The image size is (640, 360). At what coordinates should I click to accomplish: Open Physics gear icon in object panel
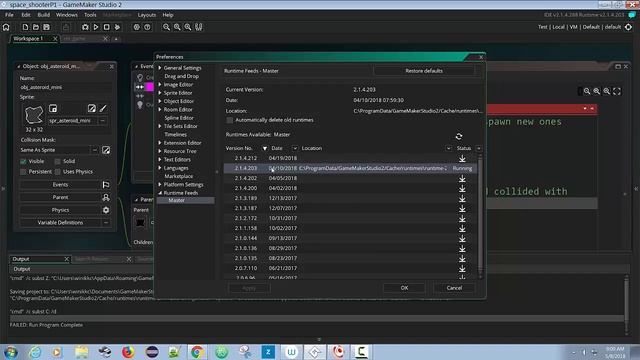point(106,210)
